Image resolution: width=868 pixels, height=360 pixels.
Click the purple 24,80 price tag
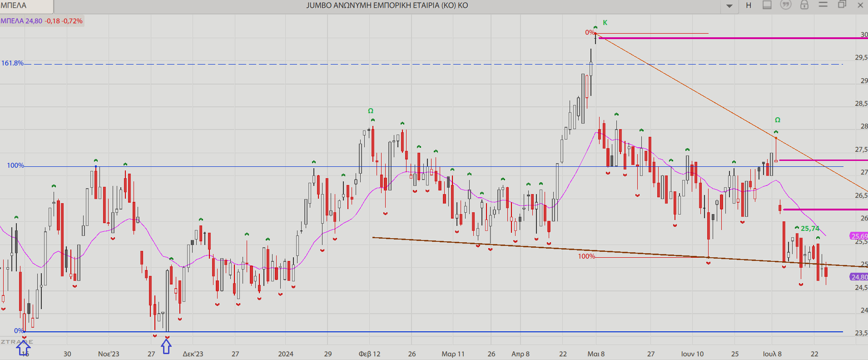tap(859, 277)
